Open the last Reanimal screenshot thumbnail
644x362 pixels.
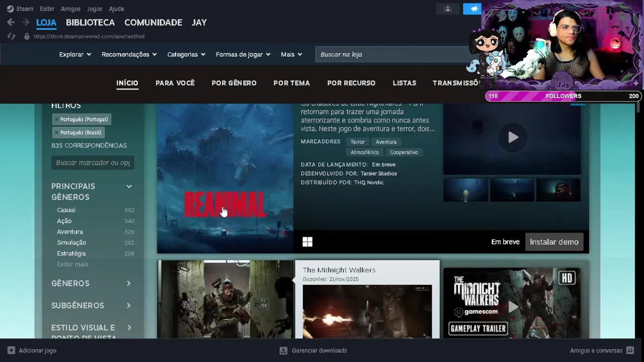[558, 190]
